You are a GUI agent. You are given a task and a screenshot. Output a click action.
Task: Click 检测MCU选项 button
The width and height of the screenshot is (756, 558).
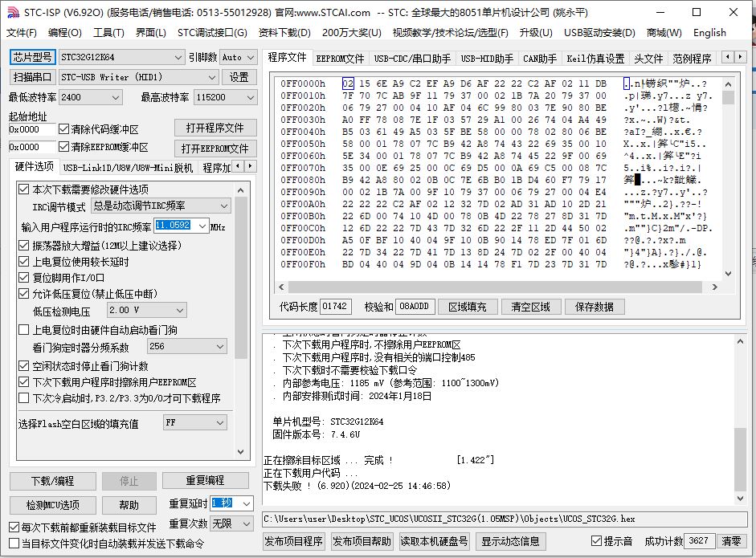click(x=52, y=505)
